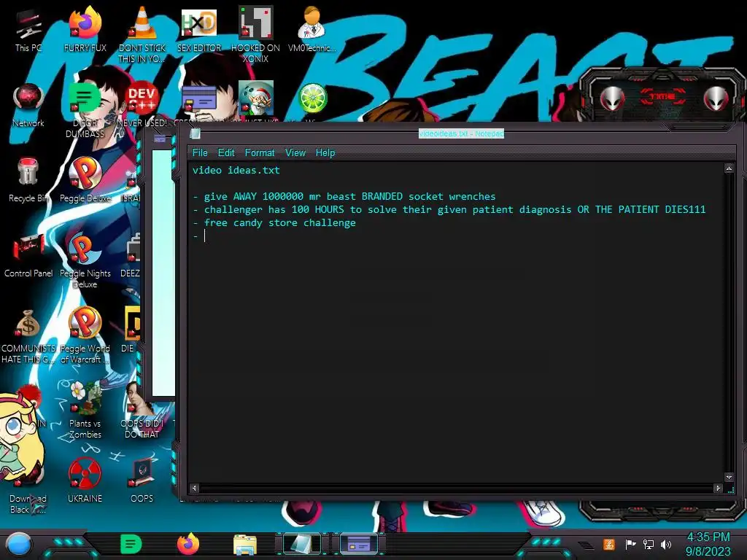Image resolution: width=747 pixels, height=560 pixels.
Task: Launch the Plants vs Zombies shortcut
Action: coord(85,411)
